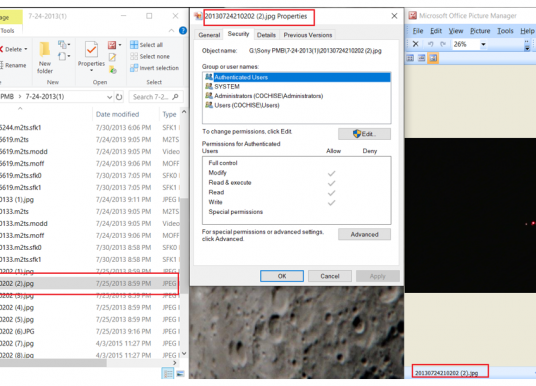This screenshot has height=386, width=536.
Task: Create a New folder from ribbon
Action: tap(45, 57)
